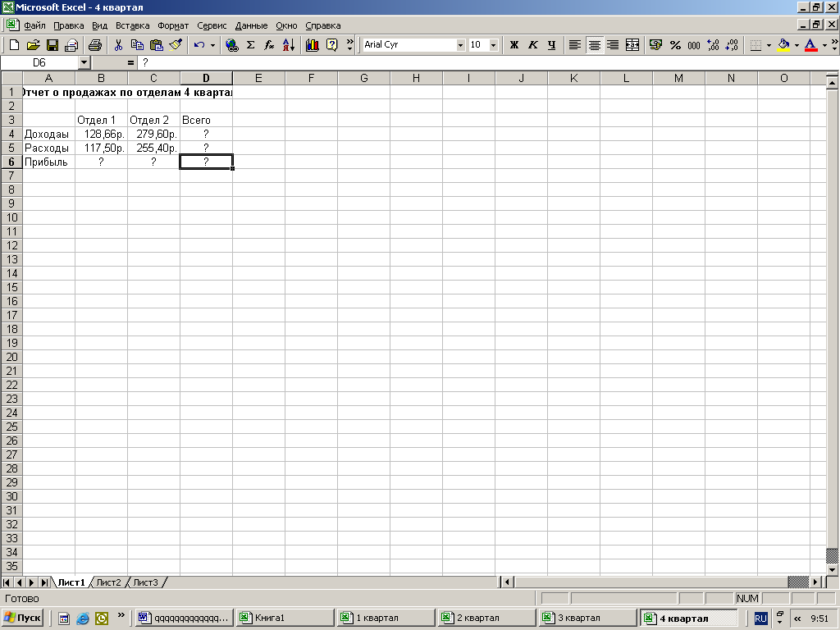Viewport: 840px width, 630px height.
Task: Toggle underline formatting (Ч)
Action: click(x=551, y=45)
